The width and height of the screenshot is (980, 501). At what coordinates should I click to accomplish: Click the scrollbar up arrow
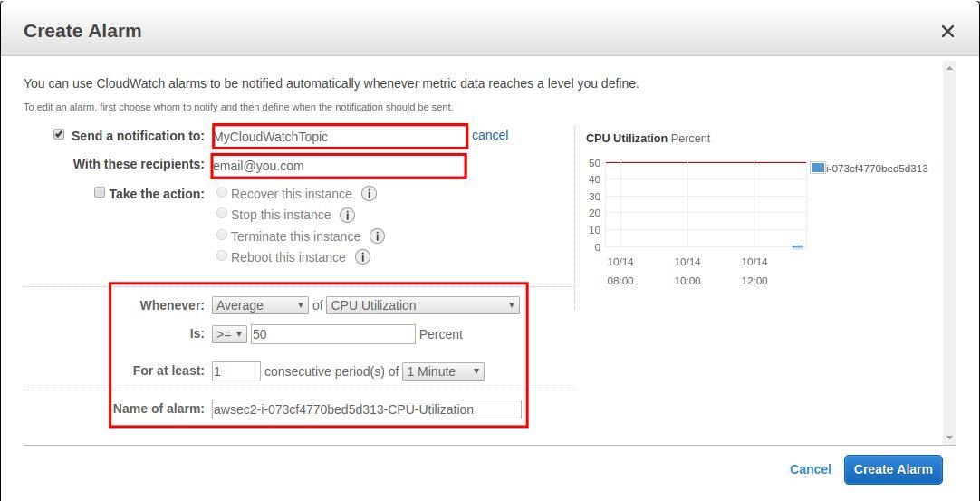(949, 68)
